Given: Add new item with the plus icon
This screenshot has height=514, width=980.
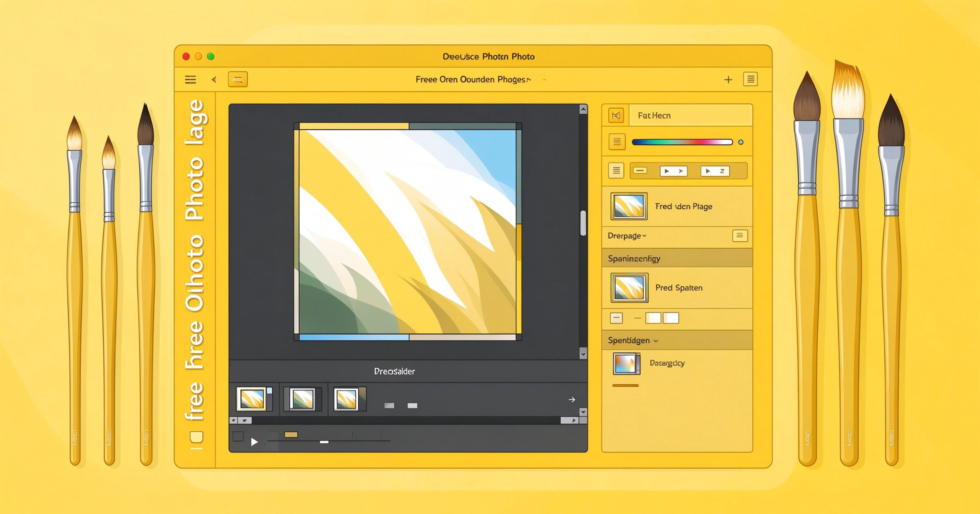Looking at the screenshot, I should [728, 80].
